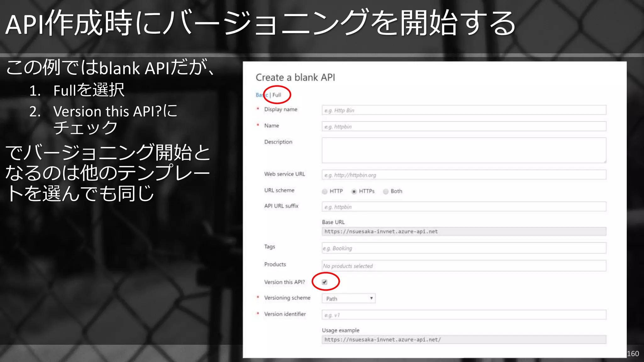Select the HTTP URL scheme radio
The image size is (644, 362).
click(x=325, y=191)
